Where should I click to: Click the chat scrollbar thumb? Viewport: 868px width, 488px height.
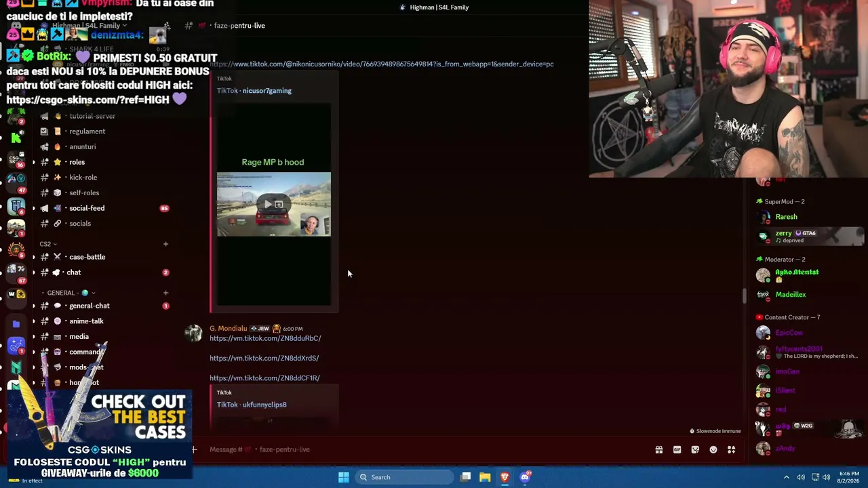point(744,296)
